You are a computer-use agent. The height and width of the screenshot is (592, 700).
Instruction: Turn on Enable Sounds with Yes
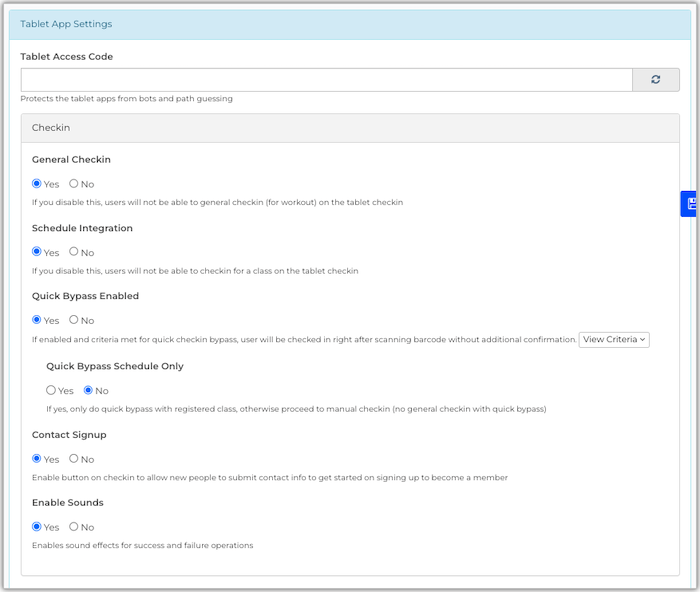pyautogui.click(x=37, y=527)
